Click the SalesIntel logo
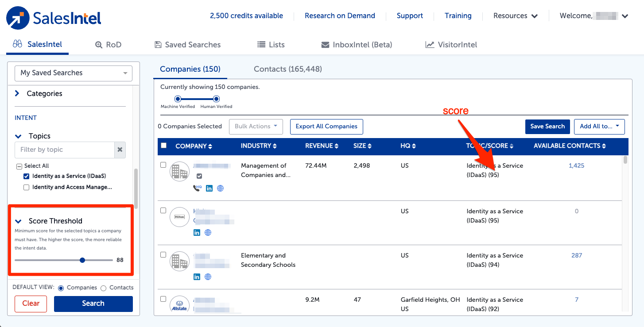The height and width of the screenshot is (327, 644). [x=54, y=18]
